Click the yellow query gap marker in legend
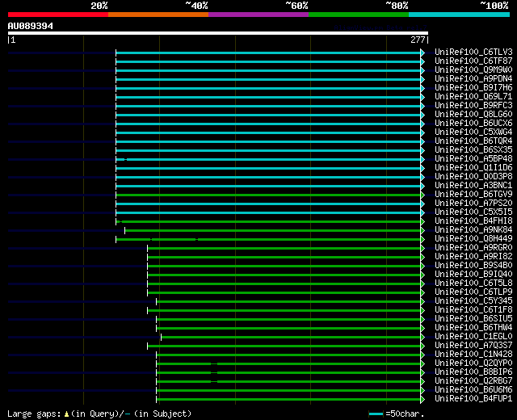 pos(66,414)
